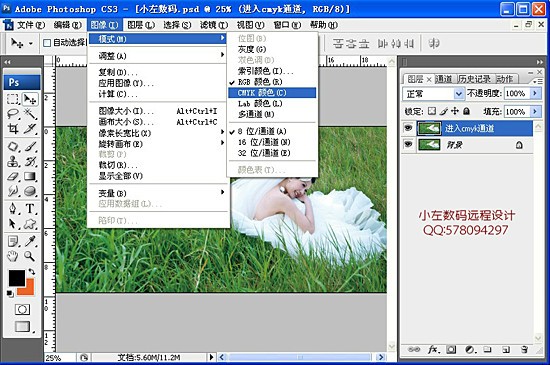Select the Blur tool
This screenshot has height=365, width=550.
tap(13, 191)
